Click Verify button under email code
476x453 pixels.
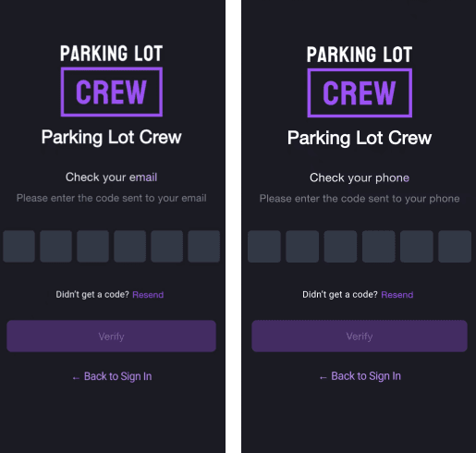pos(111,337)
